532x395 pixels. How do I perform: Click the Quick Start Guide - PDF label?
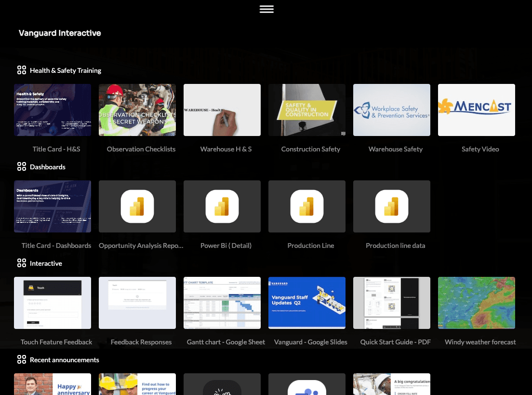pyautogui.click(x=396, y=342)
